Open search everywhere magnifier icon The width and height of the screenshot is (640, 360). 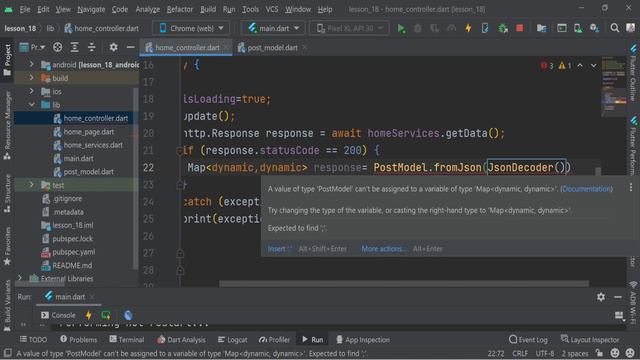pos(614,28)
